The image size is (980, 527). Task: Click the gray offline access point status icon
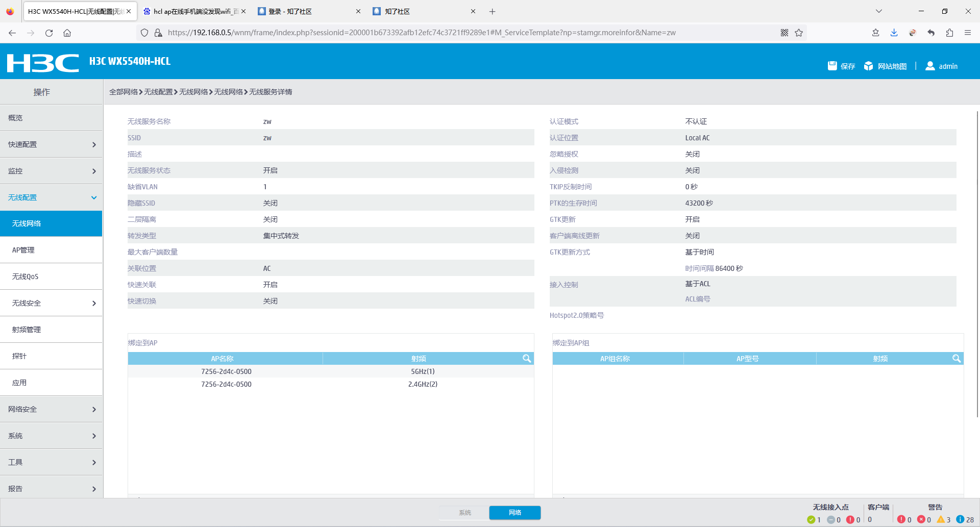831,520
